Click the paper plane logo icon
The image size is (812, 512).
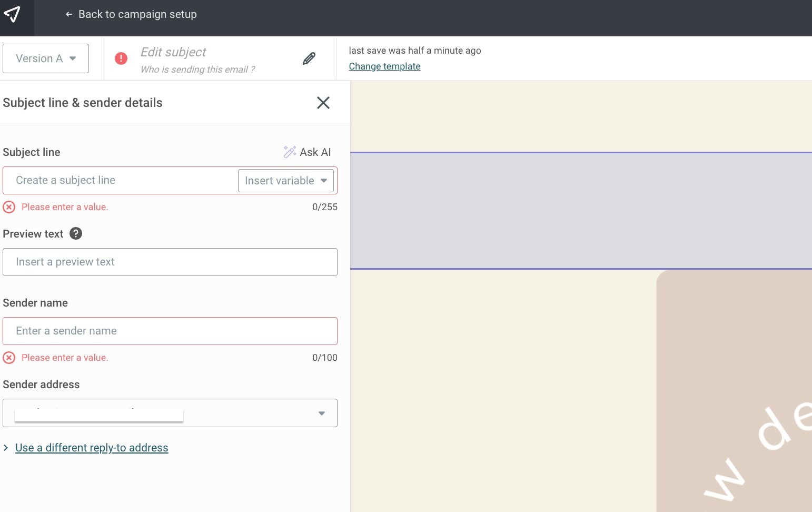coord(12,14)
